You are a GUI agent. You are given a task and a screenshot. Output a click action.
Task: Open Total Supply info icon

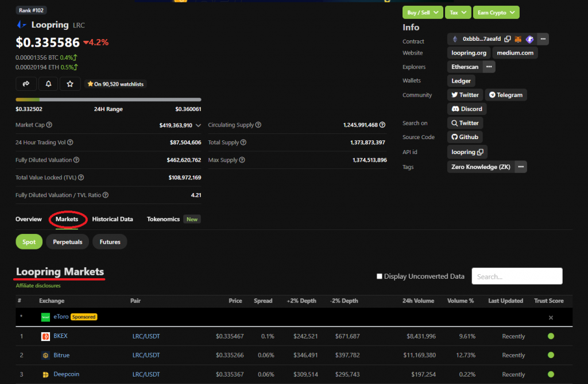click(x=243, y=142)
